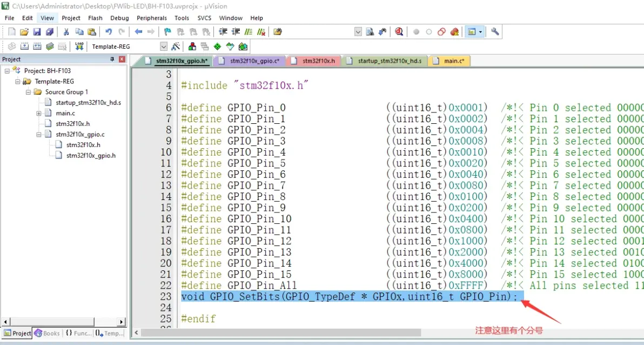Indent selected lines icon
The width and height of the screenshot is (644, 345).
pyautogui.click(x=223, y=32)
